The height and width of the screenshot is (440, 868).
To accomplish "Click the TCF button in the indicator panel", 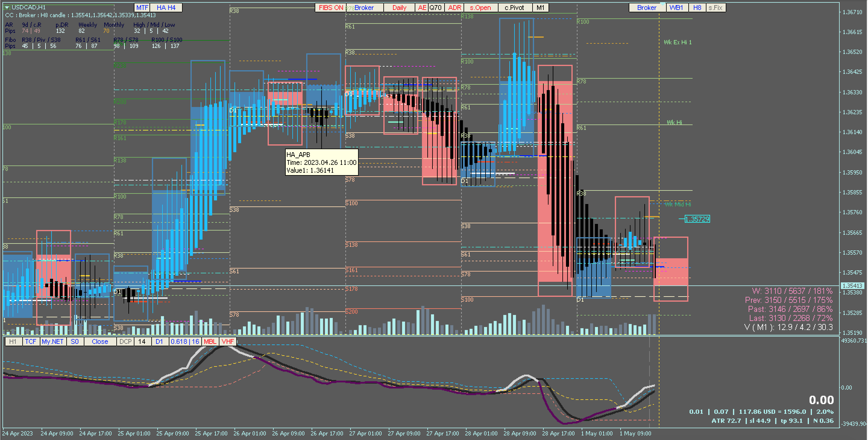I will click(x=31, y=341).
